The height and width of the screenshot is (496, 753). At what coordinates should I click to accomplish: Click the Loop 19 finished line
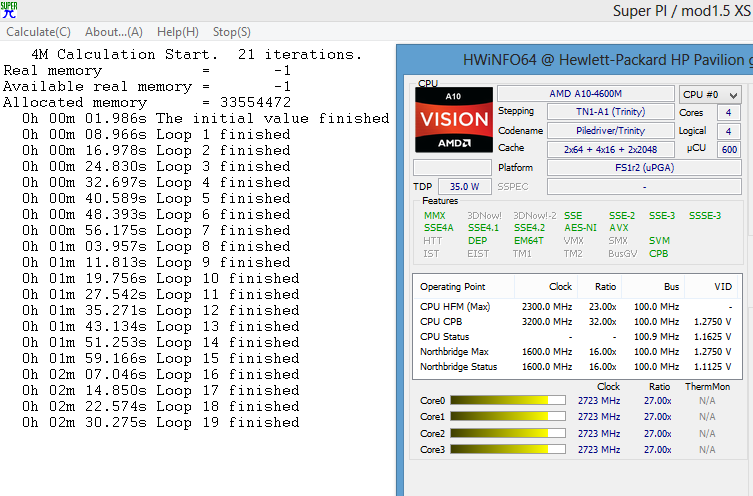160,423
